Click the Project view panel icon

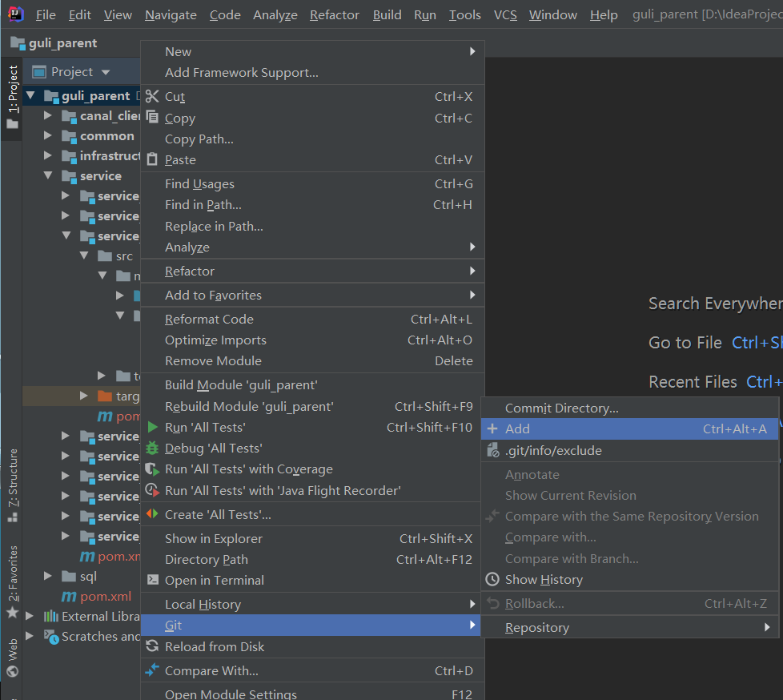[39, 72]
